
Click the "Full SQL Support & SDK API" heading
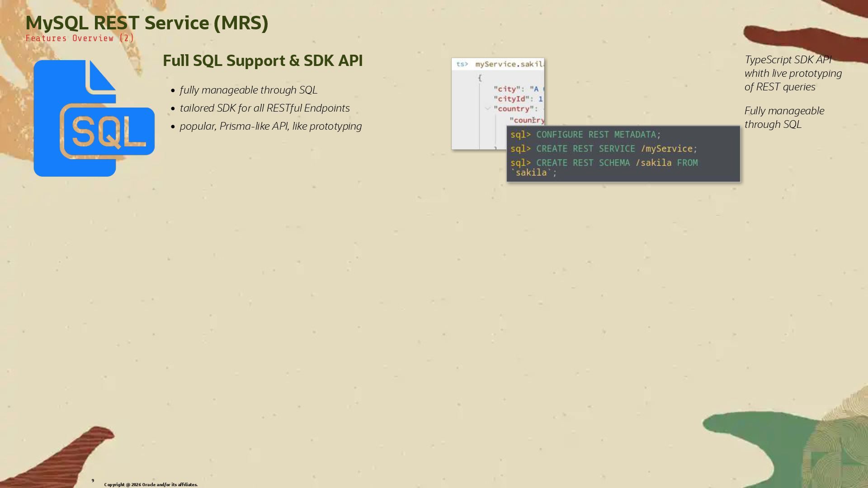[262, 61]
